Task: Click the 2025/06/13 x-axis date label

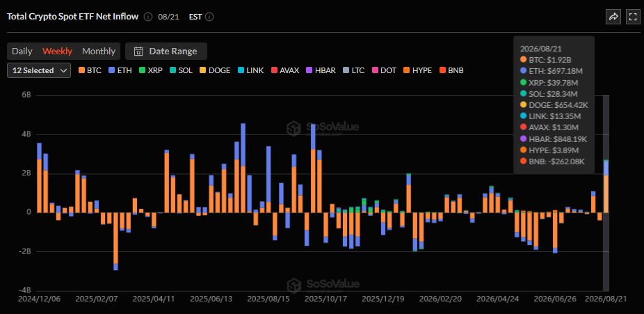Action: point(211,299)
